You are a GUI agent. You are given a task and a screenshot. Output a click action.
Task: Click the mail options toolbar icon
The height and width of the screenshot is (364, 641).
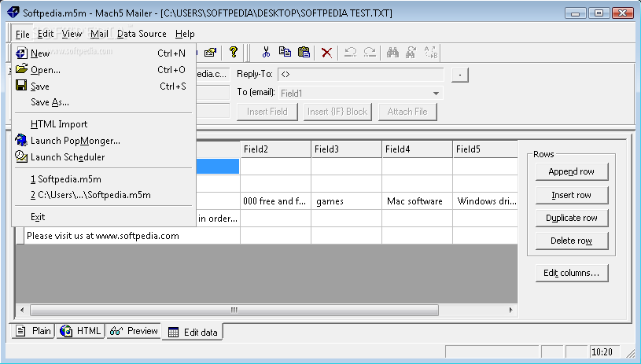pos(210,53)
